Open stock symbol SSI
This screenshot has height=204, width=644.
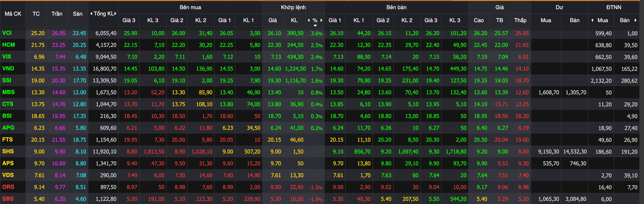[x=7, y=80]
